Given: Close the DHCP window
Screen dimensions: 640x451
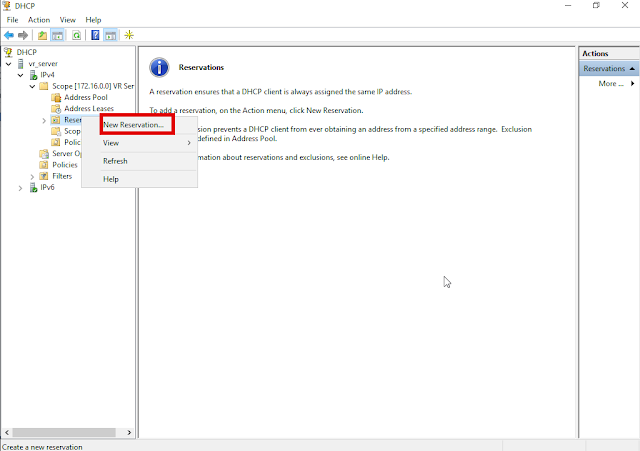Looking at the screenshot, I should click(625, 6).
